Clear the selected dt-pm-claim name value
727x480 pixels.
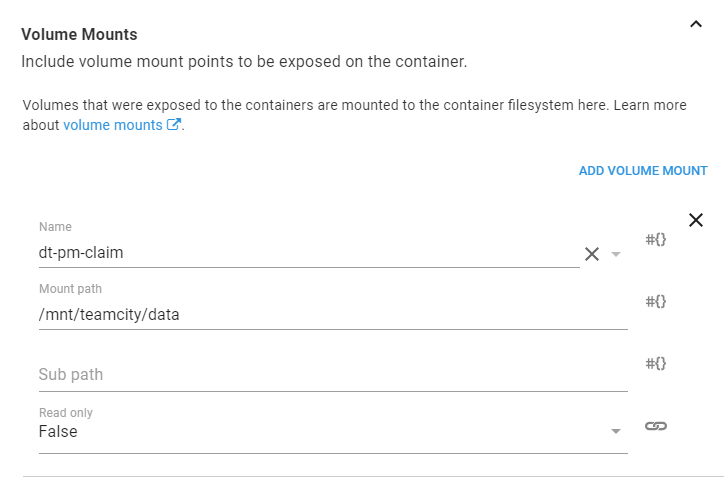[x=592, y=254]
